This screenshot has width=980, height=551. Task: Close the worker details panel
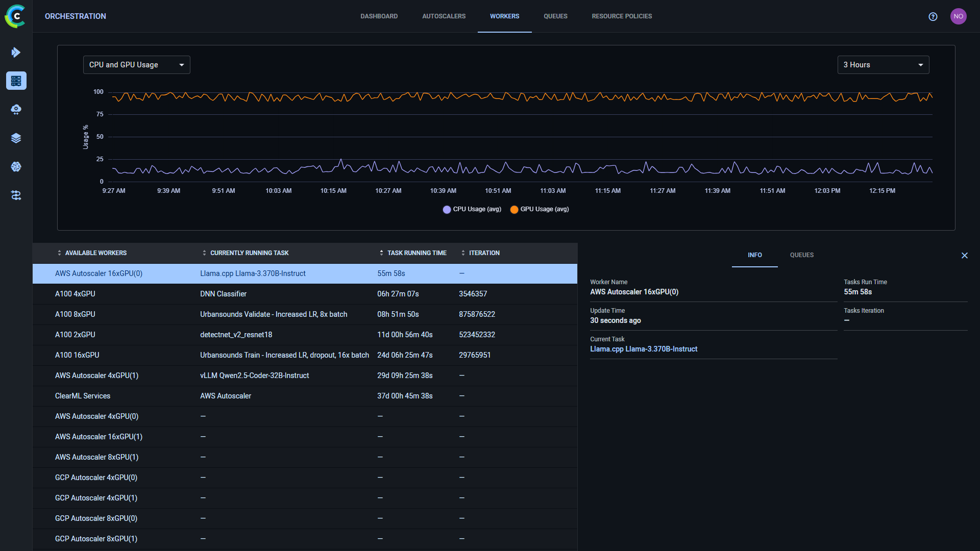point(965,256)
